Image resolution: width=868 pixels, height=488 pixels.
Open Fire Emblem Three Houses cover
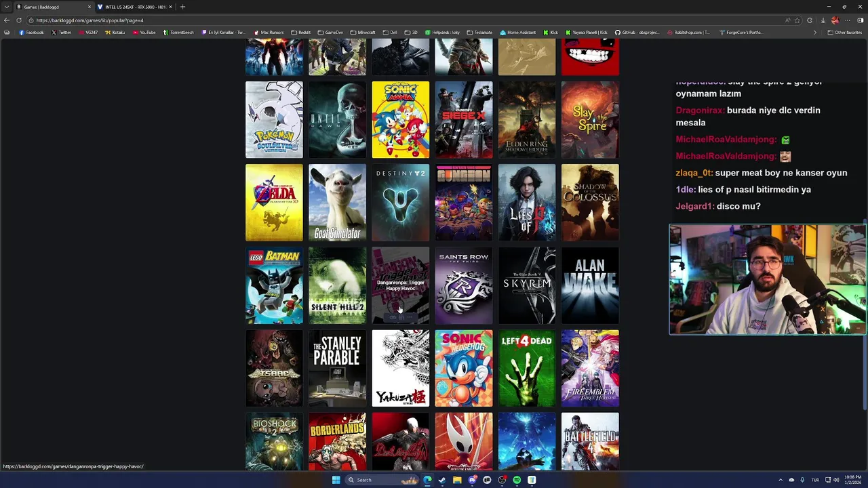pyautogui.click(x=590, y=368)
